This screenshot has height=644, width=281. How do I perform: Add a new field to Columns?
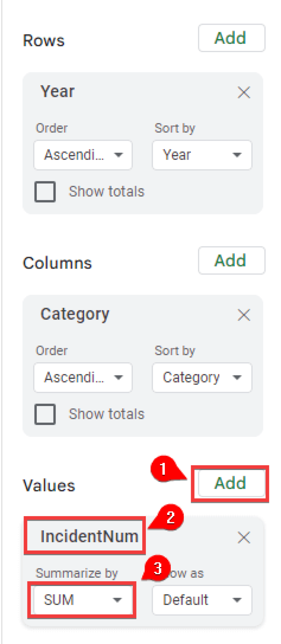coord(231,260)
